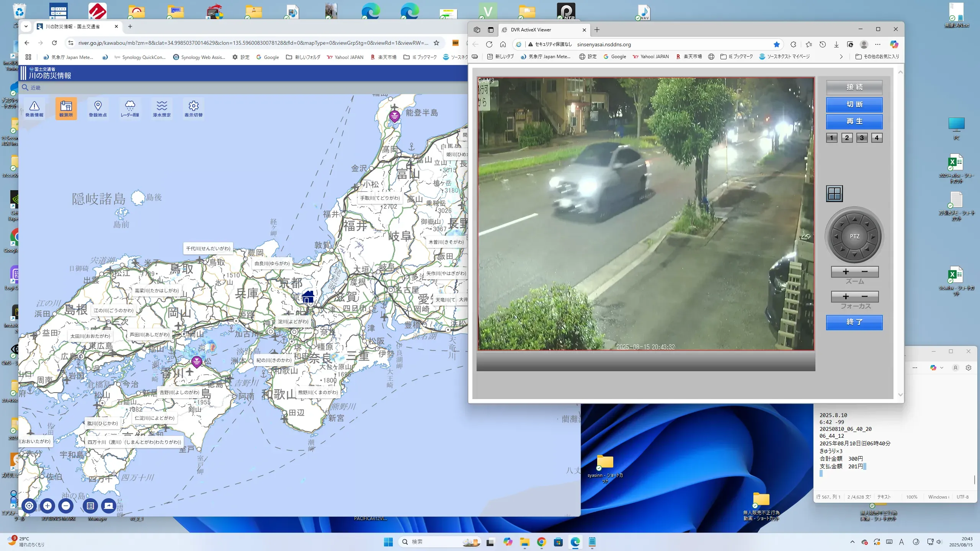This screenshot has width=980, height=551.
Task: Click the 登録地点 registered location pin
Action: tap(98, 109)
